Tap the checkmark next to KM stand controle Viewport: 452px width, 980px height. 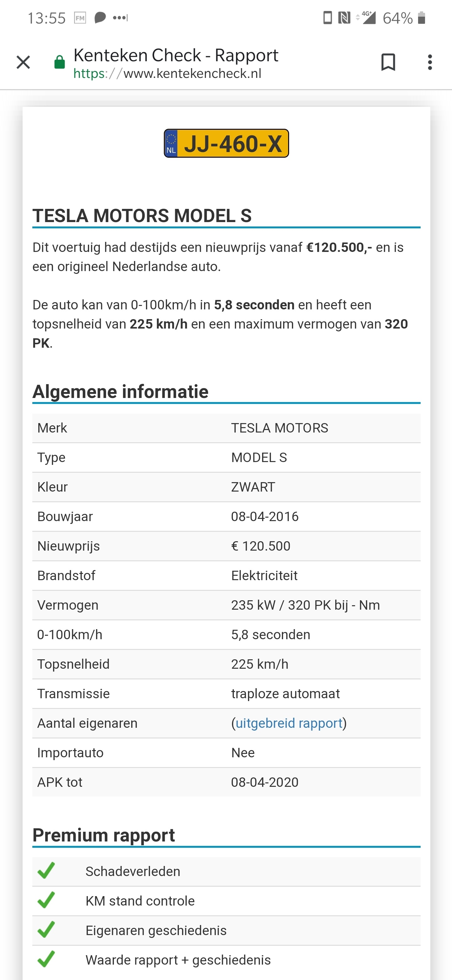click(46, 900)
